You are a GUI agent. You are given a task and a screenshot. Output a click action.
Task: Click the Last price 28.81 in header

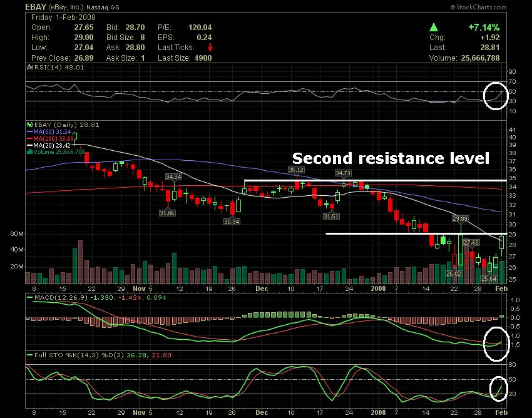pos(489,48)
